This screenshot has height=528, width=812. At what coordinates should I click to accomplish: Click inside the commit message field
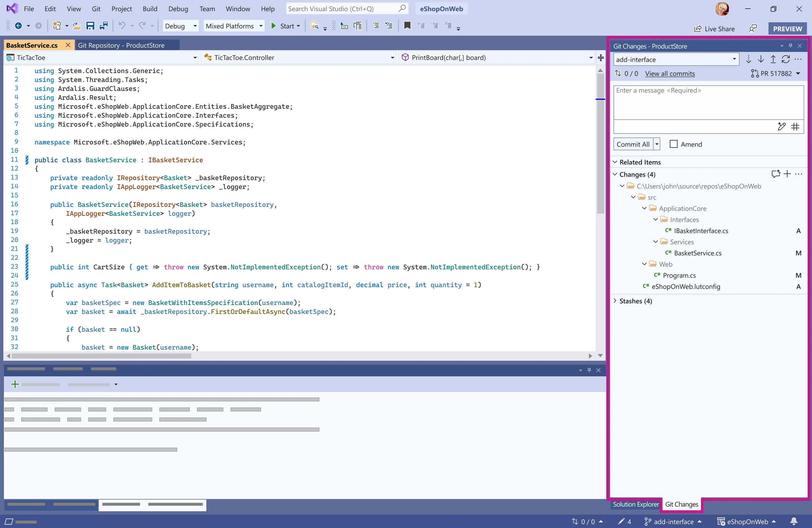(x=708, y=102)
